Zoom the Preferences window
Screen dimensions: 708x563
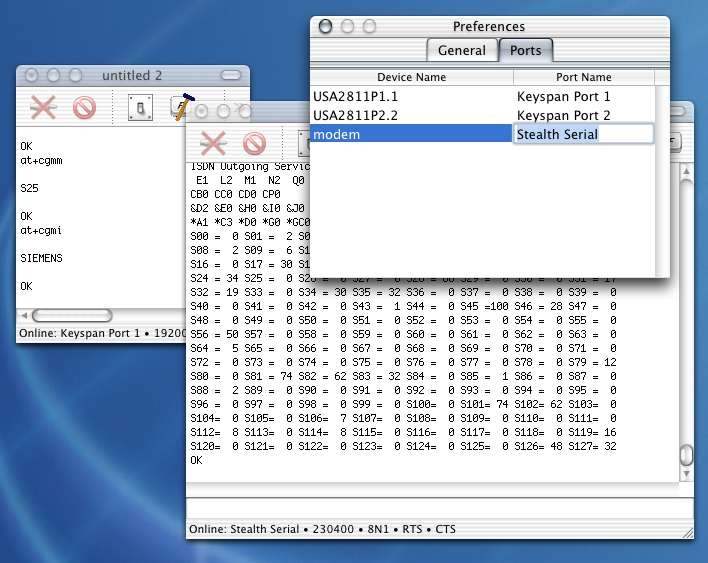click(369, 26)
